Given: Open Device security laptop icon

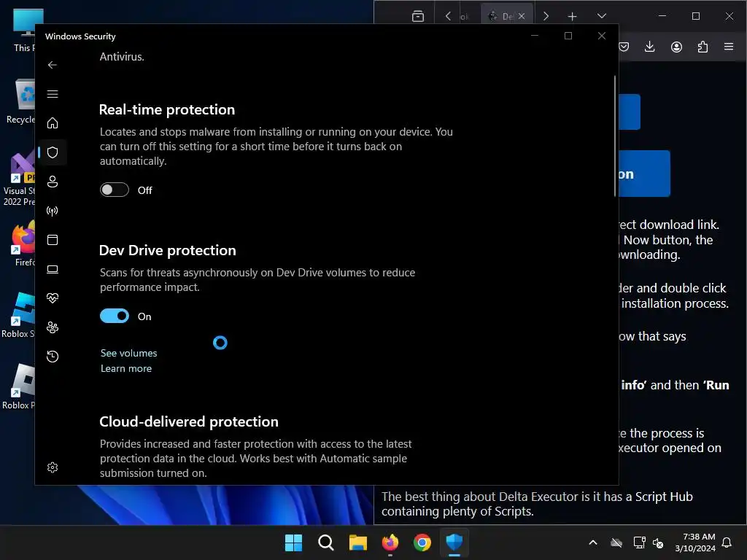Looking at the screenshot, I should pos(53,269).
